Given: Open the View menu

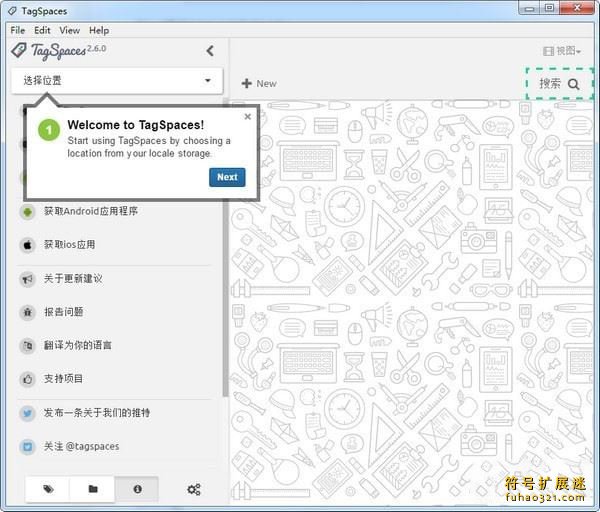Looking at the screenshot, I should tap(70, 30).
